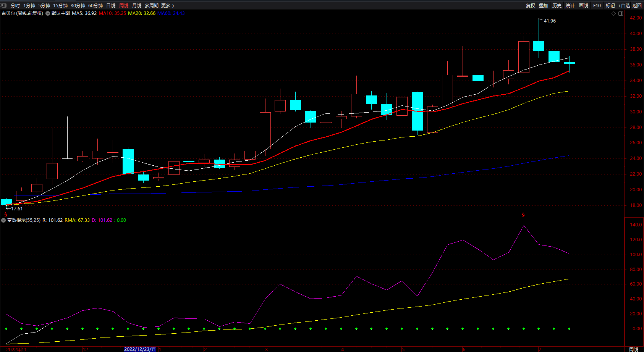The width and height of the screenshot is (644, 352).
Task: Expand the 更多 periods menu
Action: (167, 5)
